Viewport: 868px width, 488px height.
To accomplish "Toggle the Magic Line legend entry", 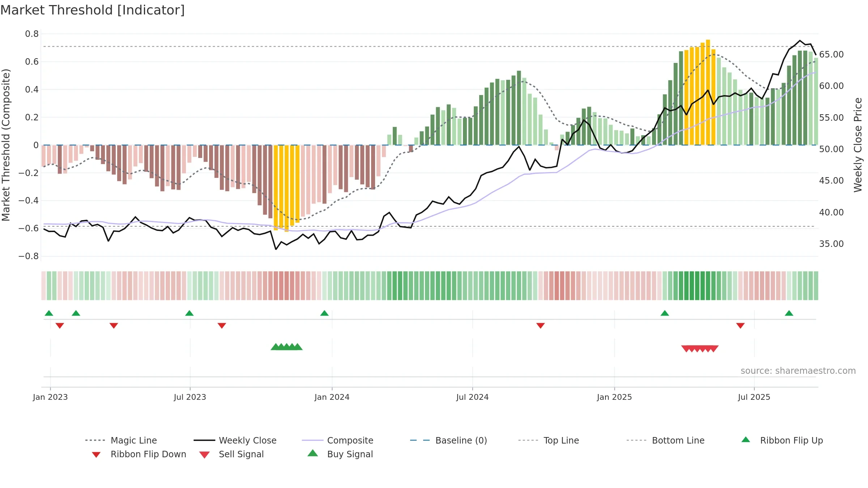I will 121,440.
